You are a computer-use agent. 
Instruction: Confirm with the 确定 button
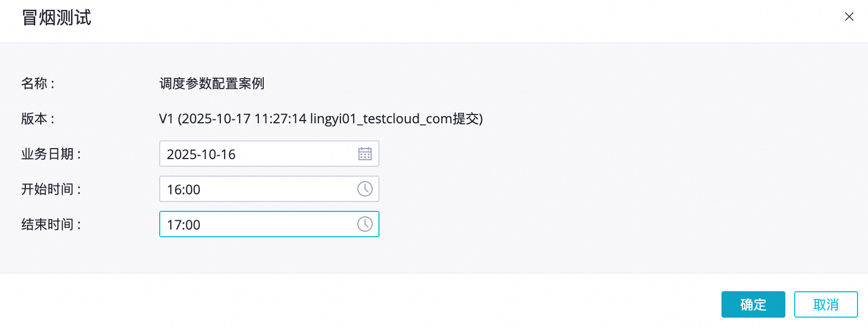753,304
